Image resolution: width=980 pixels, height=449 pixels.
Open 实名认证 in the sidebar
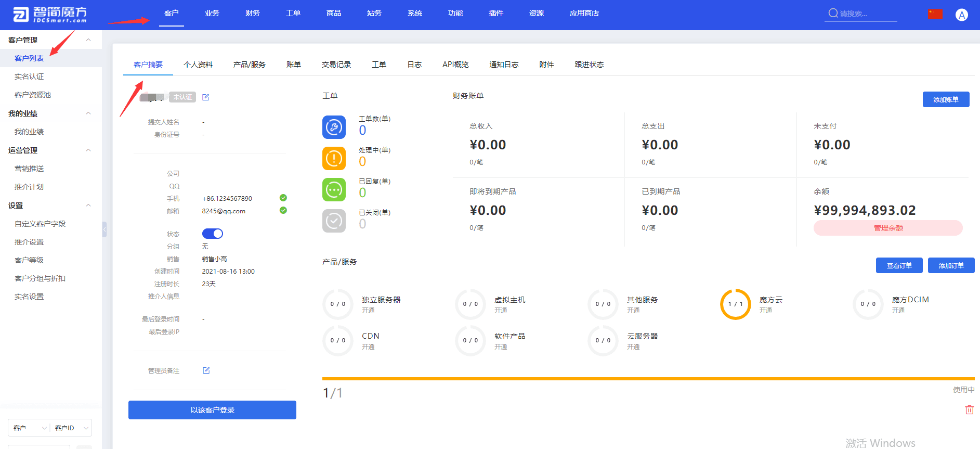29,76
